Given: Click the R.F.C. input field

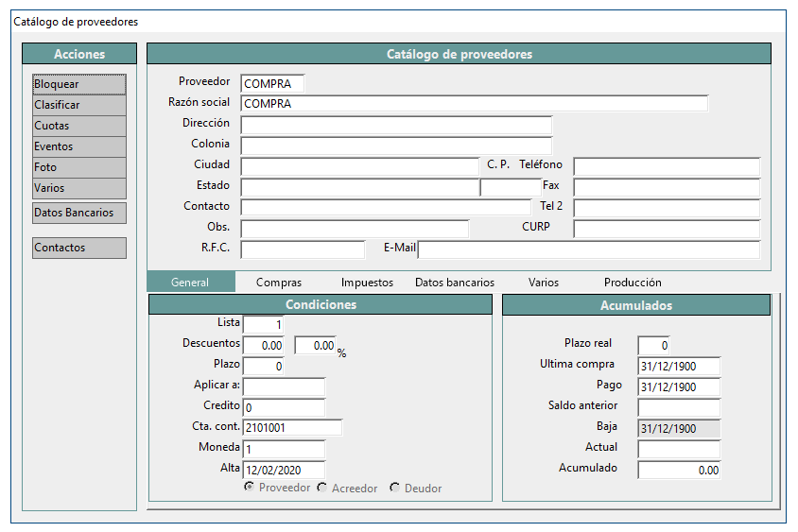Looking at the screenshot, I should pos(303,249).
